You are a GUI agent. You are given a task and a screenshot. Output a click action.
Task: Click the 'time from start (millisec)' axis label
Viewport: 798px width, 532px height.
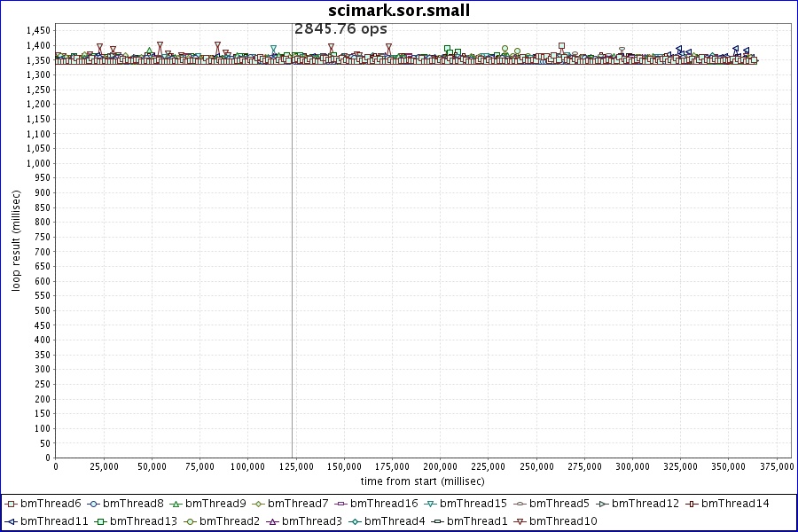click(422, 481)
